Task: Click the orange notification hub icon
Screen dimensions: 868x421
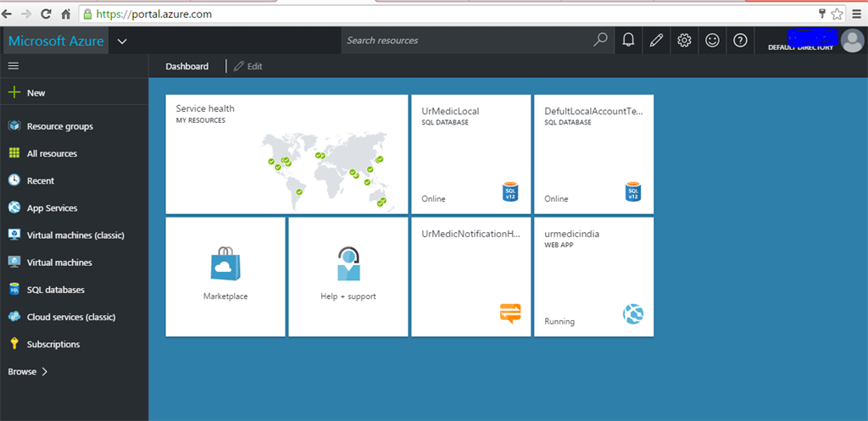Action: tap(510, 313)
